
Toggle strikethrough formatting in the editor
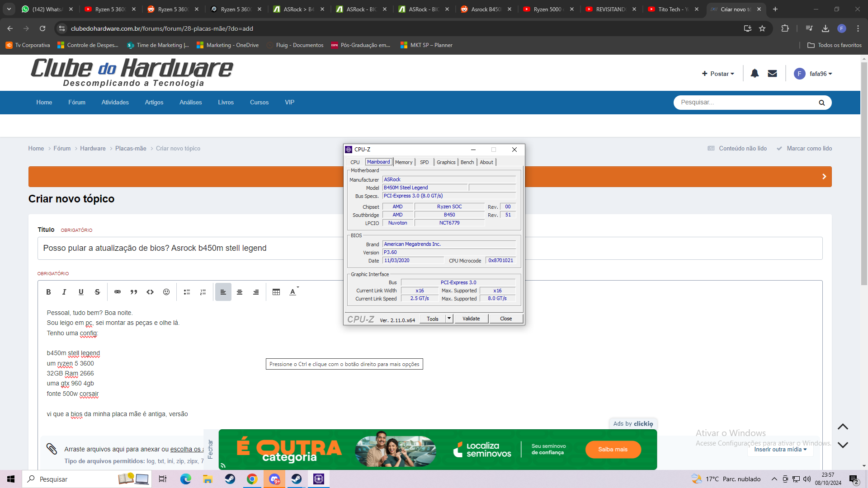[x=97, y=292]
